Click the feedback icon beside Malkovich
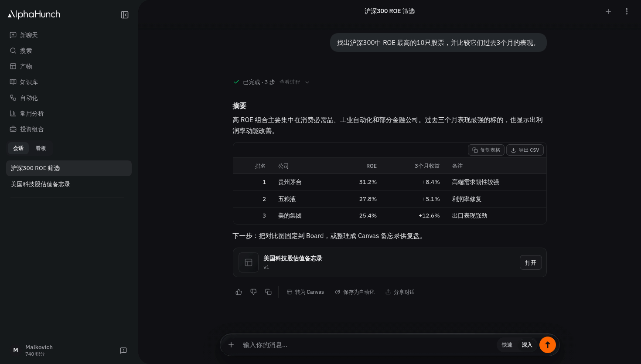Viewport: 641px width, 364px height. coord(123,350)
